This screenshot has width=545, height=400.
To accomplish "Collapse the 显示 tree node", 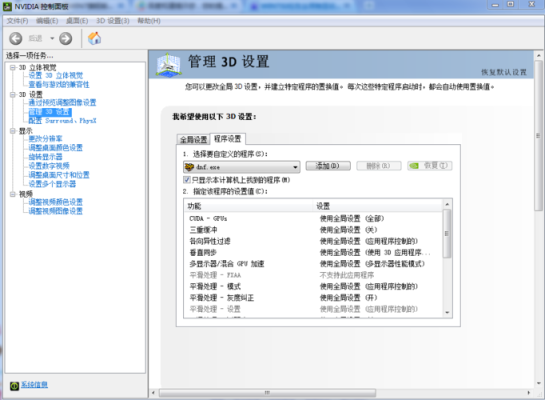I will coord(13,131).
